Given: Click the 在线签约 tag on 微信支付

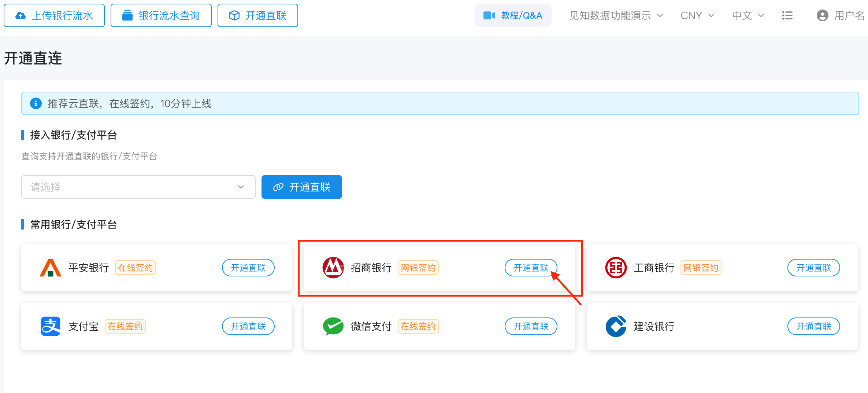Looking at the screenshot, I should coord(418,326).
